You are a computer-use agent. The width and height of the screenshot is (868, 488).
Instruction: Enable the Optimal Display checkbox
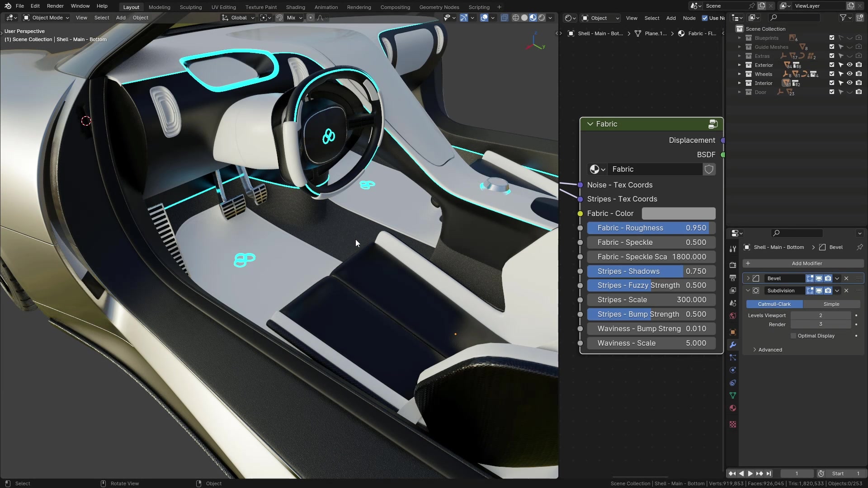click(793, 336)
